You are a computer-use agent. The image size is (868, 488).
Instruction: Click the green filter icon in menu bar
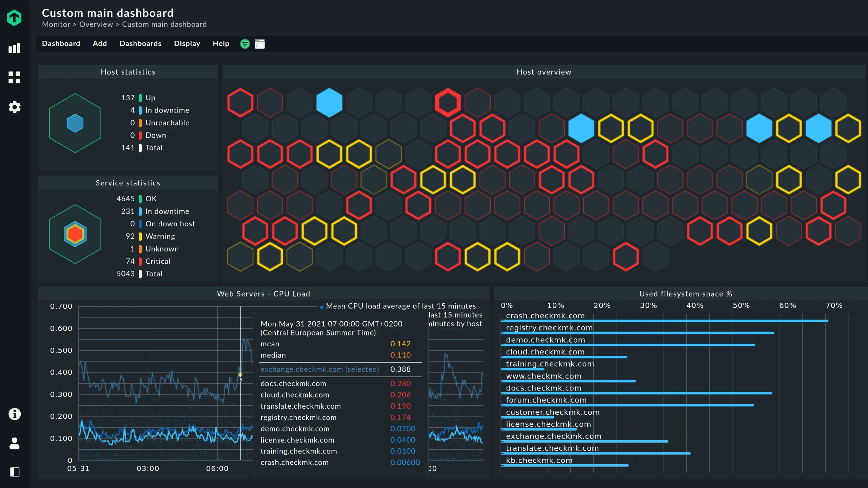(x=245, y=44)
